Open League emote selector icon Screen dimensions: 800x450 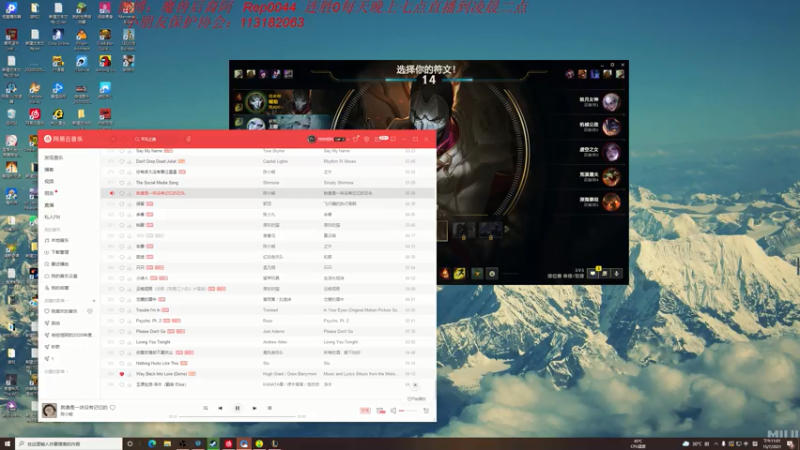point(492,274)
